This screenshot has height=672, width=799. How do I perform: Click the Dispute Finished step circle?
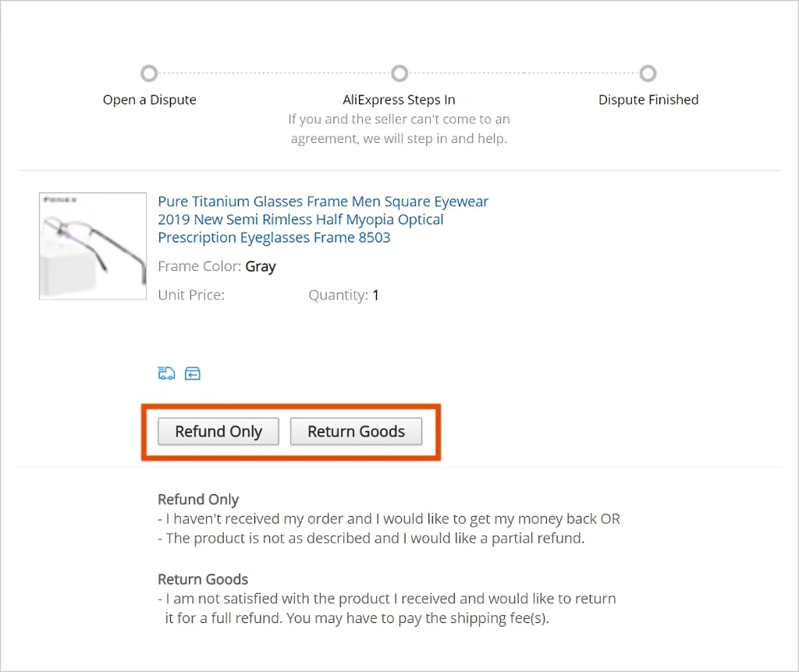point(648,73)
